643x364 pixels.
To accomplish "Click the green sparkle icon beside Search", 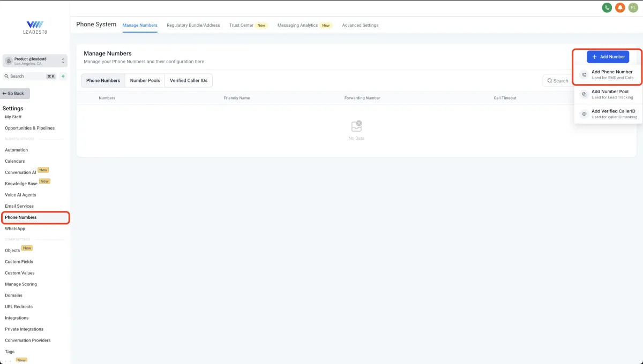I will (63, 76).
